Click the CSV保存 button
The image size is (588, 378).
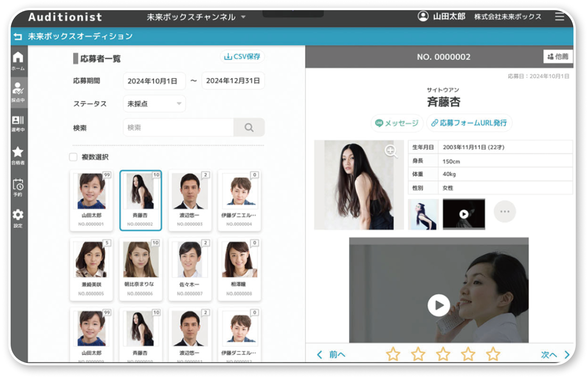click(242, 56)
